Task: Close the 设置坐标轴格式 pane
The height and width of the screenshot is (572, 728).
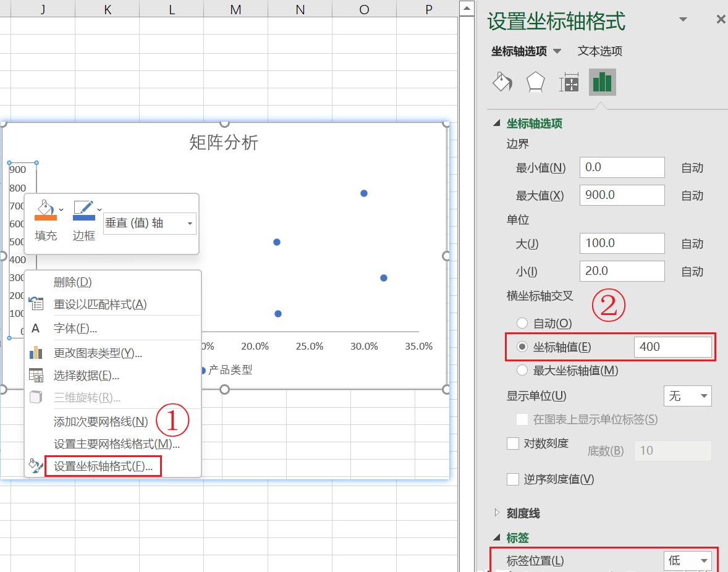Action: coord(721,20)
